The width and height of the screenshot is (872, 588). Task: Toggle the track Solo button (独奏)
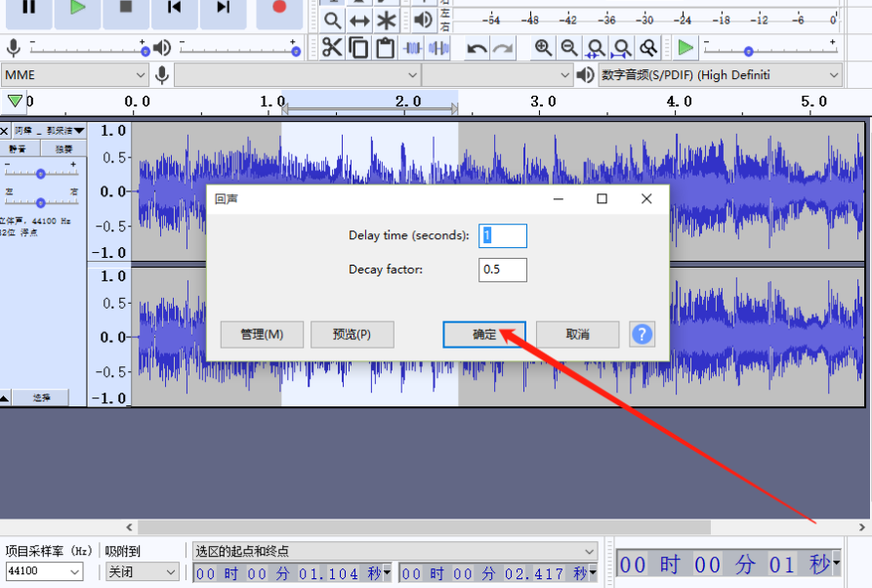pos(63,148)
